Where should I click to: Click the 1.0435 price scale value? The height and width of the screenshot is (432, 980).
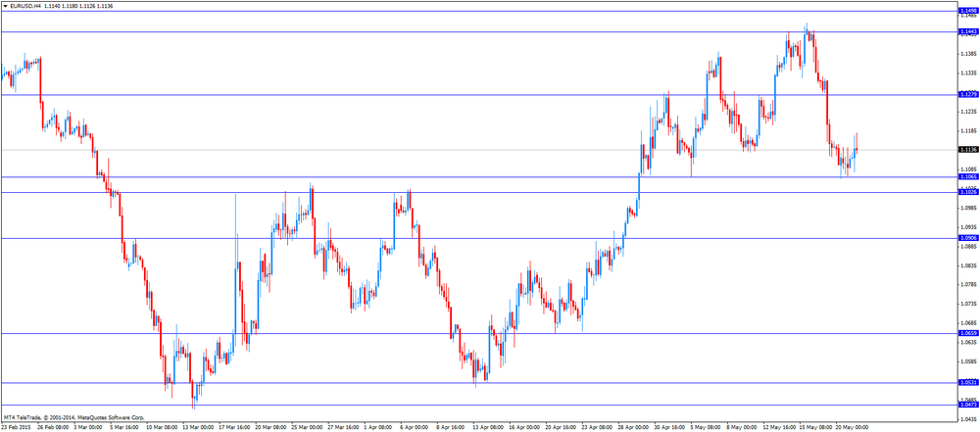(969, 419)
